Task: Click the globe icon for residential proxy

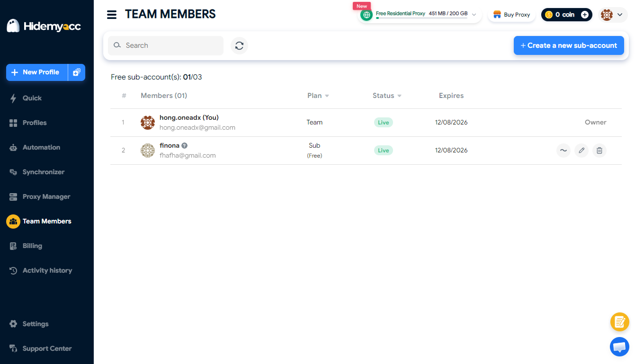Action: (367, 15)
